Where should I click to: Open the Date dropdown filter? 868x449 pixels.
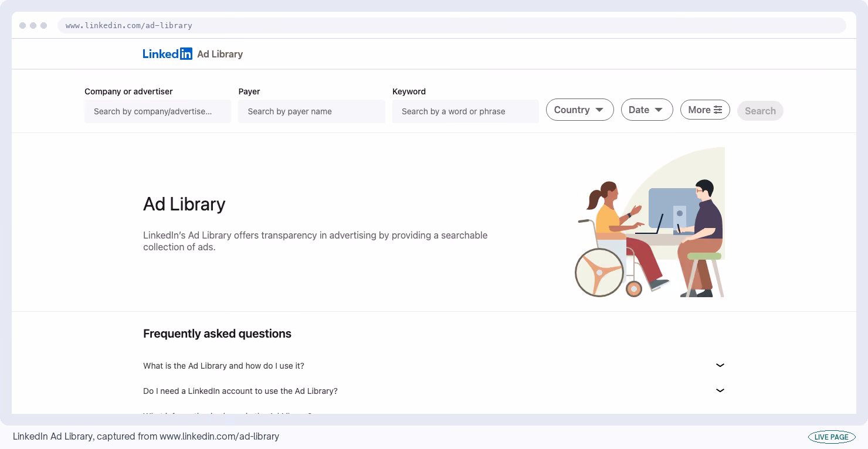click(x=647, y=110)
